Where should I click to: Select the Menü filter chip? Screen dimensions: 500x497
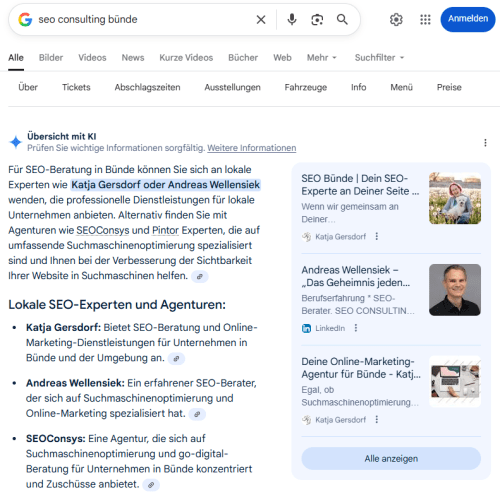click(401, 87)
